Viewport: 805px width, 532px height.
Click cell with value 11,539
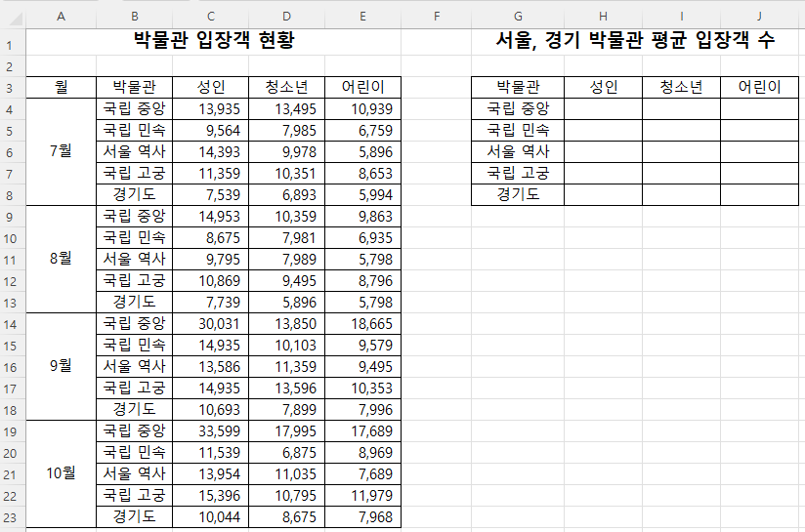pyautogui.click(x=210, y=453)
